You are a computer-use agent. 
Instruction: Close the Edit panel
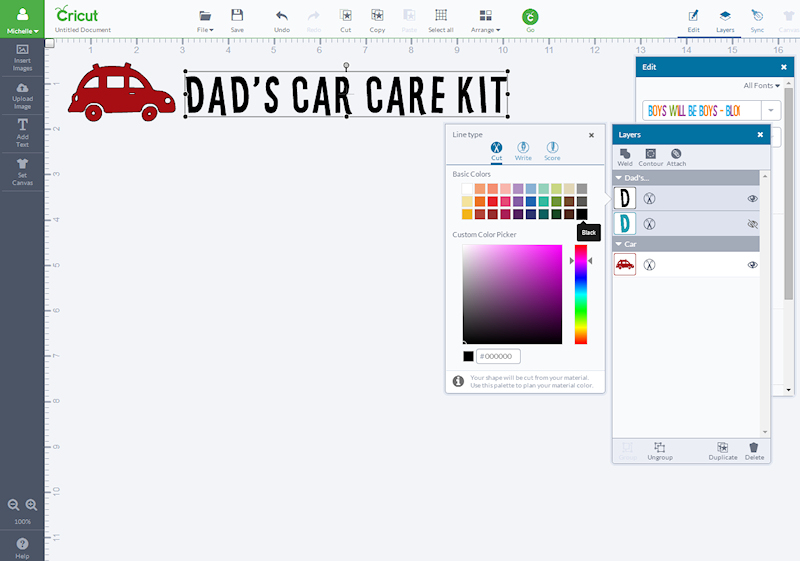[x=784, y=67]
